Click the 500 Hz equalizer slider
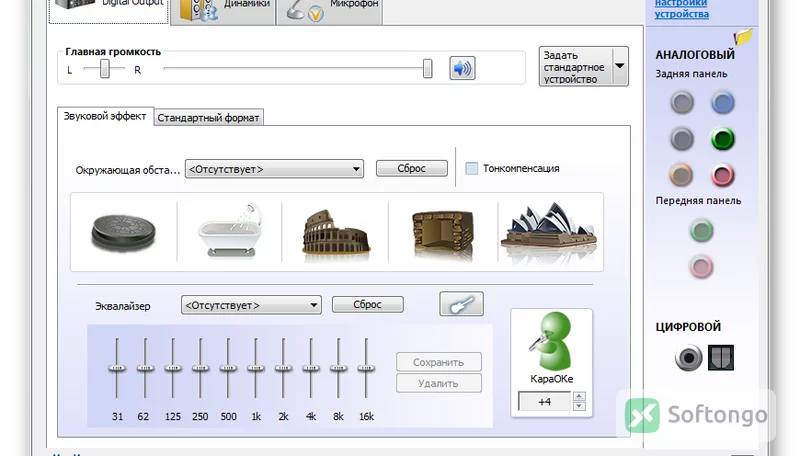This screenshot has width=800, height=456. click(228, 368)
